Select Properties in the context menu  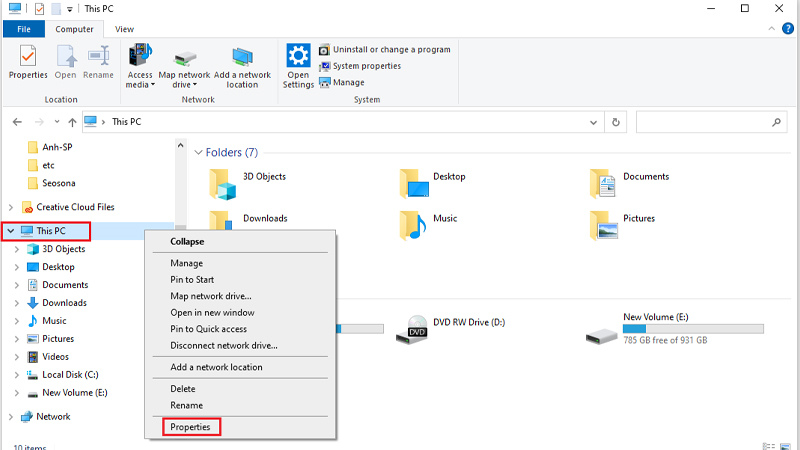coord(190,427)
